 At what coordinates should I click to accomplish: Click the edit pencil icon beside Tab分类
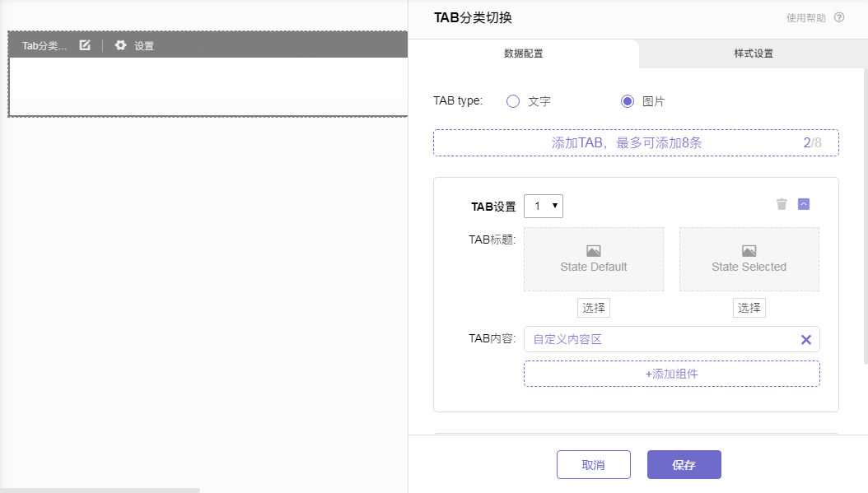(x=85, y=45)
